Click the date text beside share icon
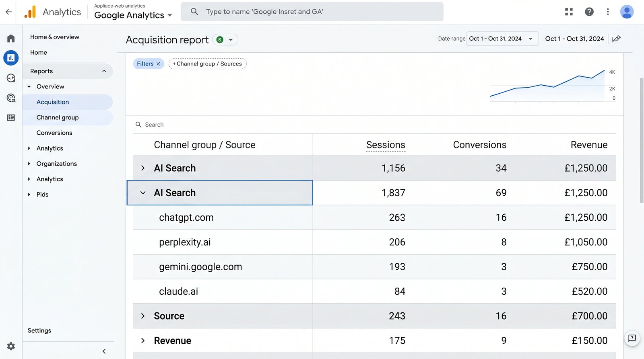 click(574, 39)
